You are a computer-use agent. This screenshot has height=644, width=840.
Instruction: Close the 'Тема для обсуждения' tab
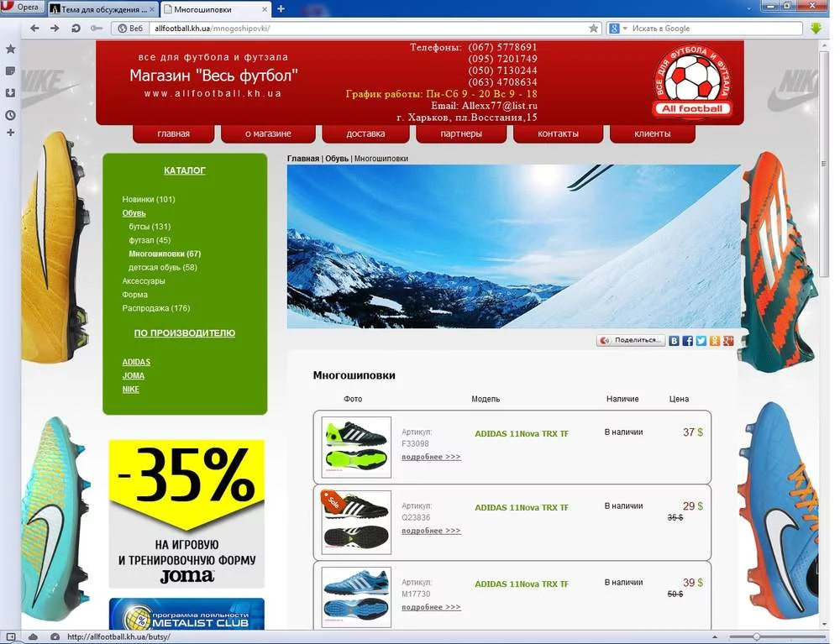click(x=152, y=9)
